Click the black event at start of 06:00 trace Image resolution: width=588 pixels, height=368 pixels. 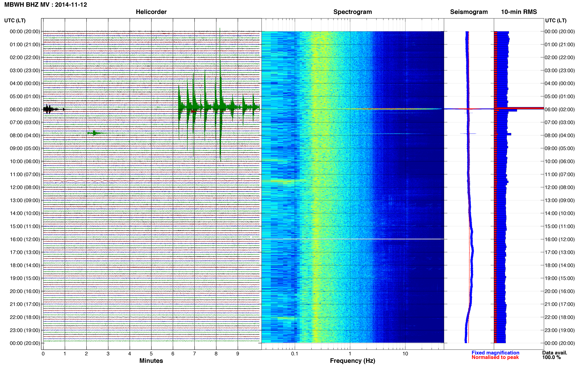point(54,109)
